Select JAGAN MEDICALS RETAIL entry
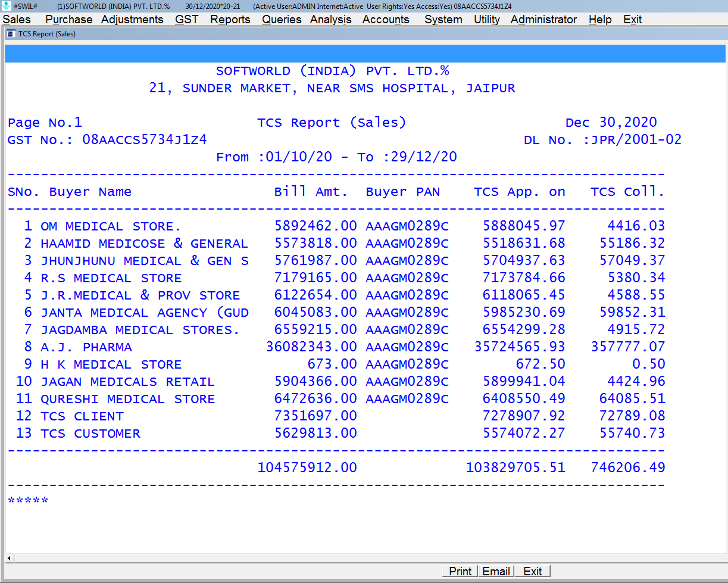Viewport: 728px width, 583px height. [x=127, y=382]
